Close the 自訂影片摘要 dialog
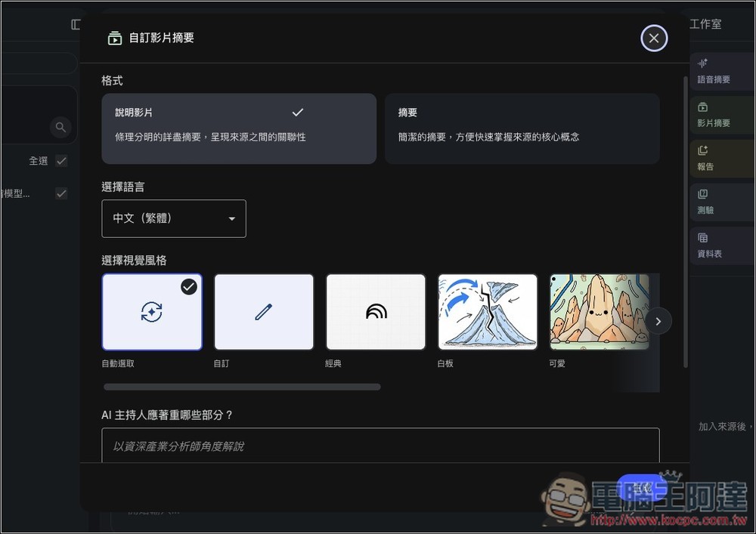This screenshot has width=756, height=534. click(x=654, y=38)
